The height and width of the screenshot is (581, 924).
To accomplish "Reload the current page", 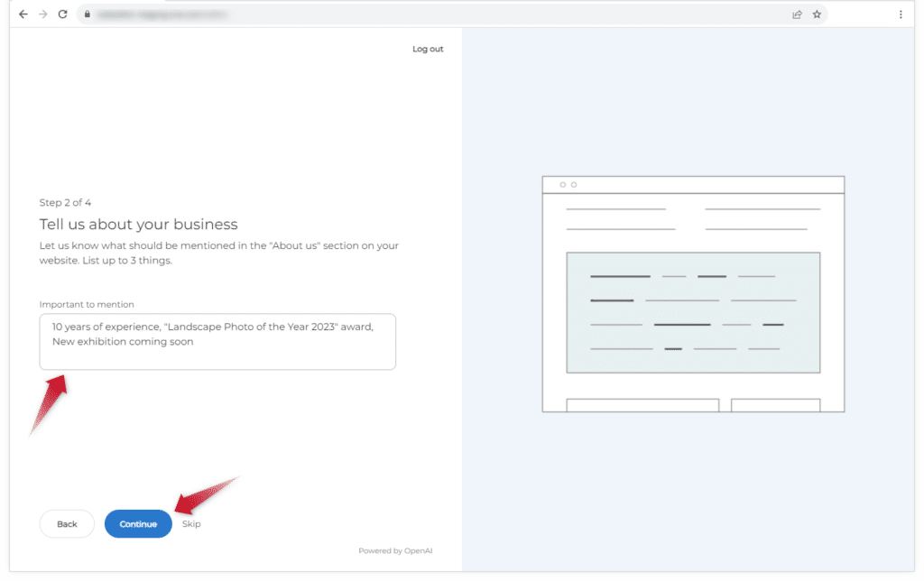I will 62,14.
